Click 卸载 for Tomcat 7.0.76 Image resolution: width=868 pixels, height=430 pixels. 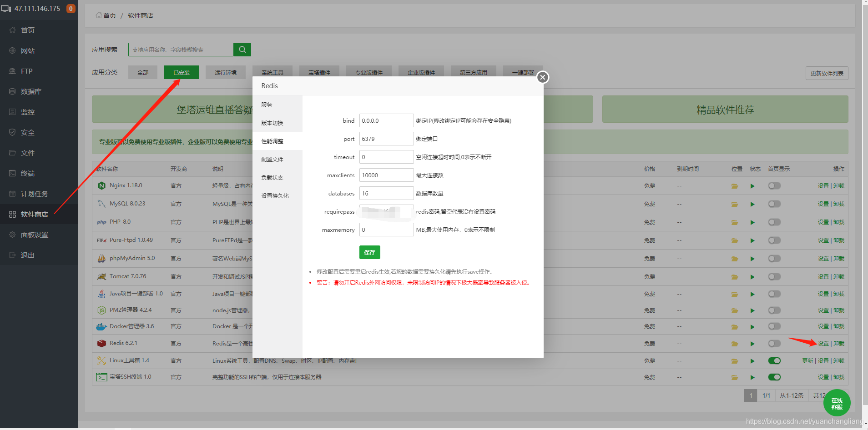click(838, 277)
